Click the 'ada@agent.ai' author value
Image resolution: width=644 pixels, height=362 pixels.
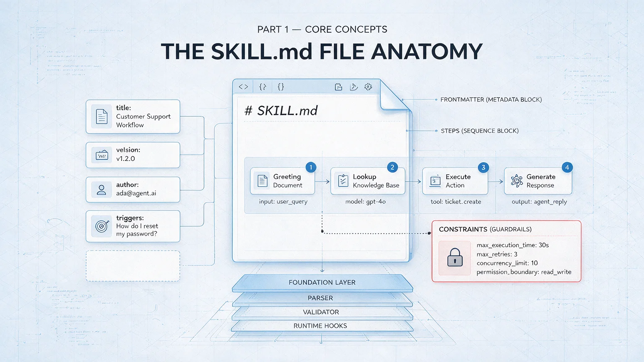point(136,193)
